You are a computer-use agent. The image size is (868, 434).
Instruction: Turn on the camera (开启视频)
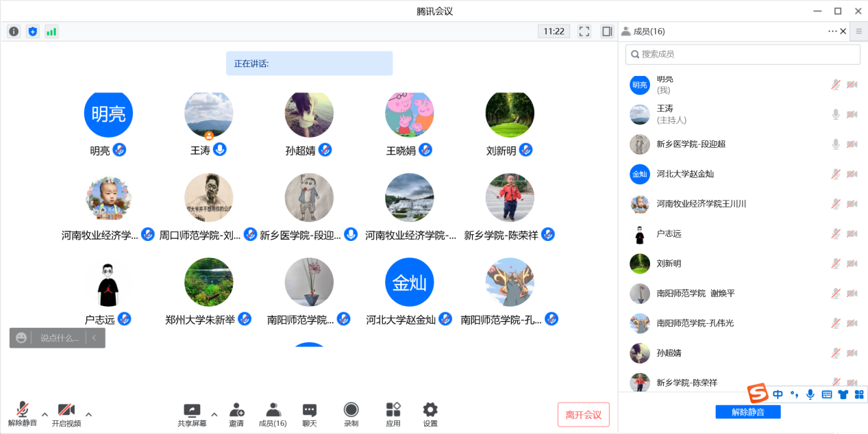[x=66, y=414]
